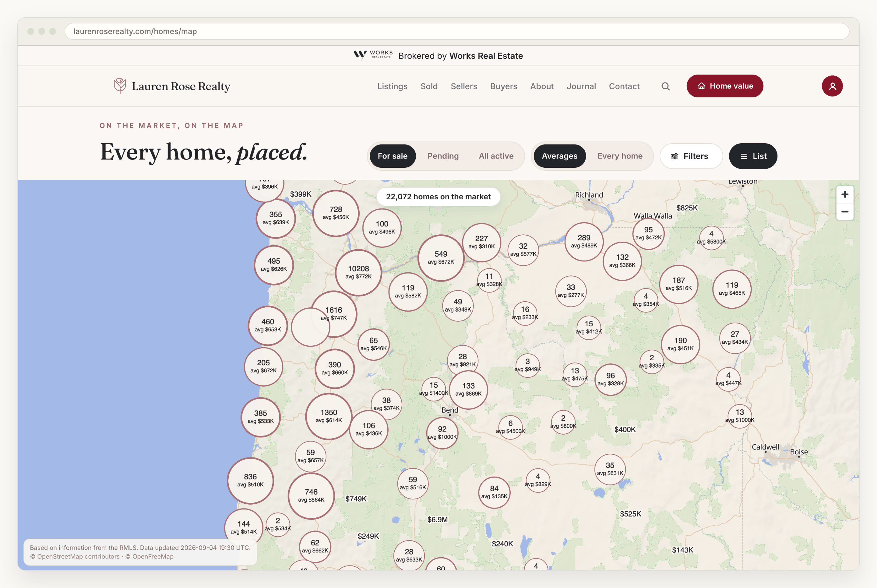This screenshot has width=877, height=588.
Task: Open the About page
Action: (542, 86)
